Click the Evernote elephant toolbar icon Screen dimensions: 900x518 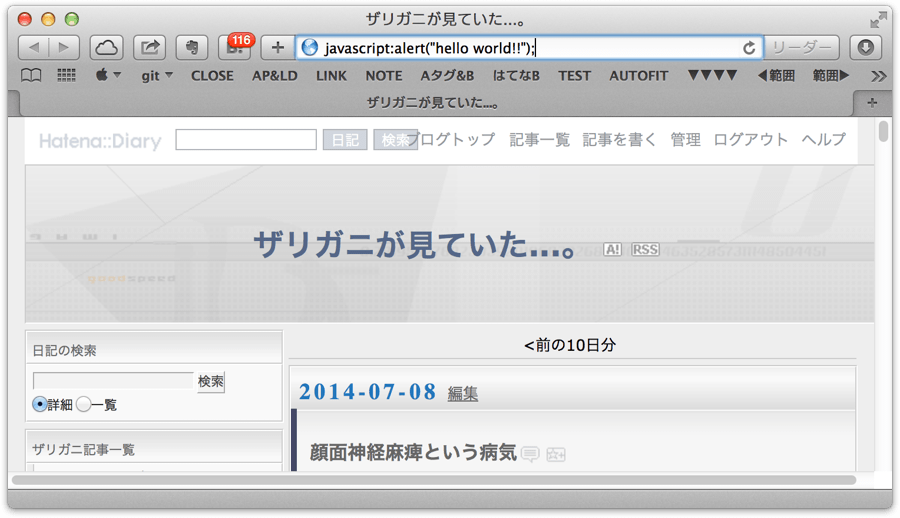tap(192, 48)
